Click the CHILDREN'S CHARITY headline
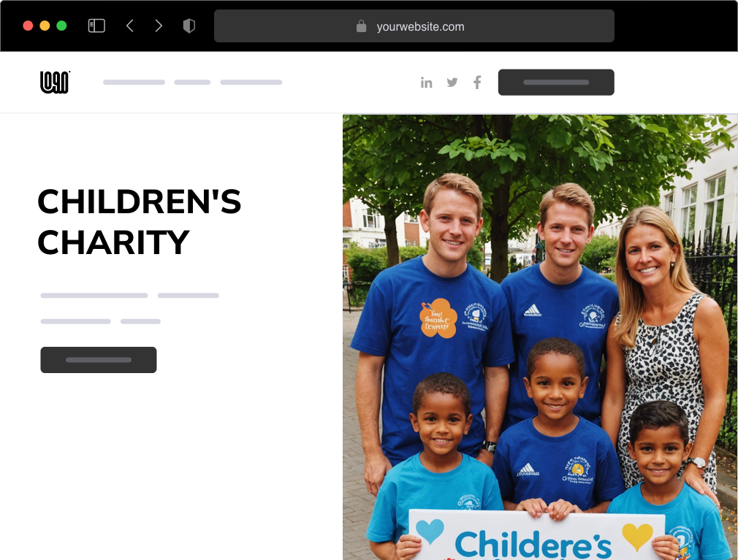This screenshot has height=560, width=738. pos(140,222)
